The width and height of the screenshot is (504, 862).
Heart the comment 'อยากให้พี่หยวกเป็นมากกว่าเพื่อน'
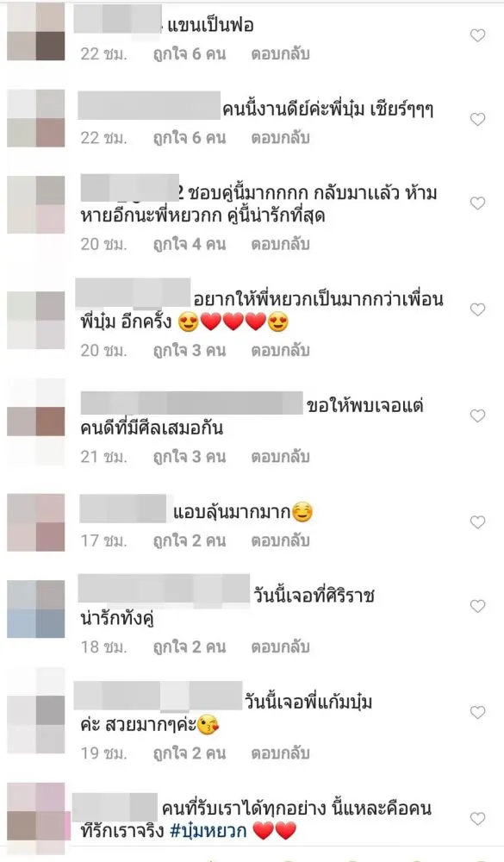tap(477, 310)
